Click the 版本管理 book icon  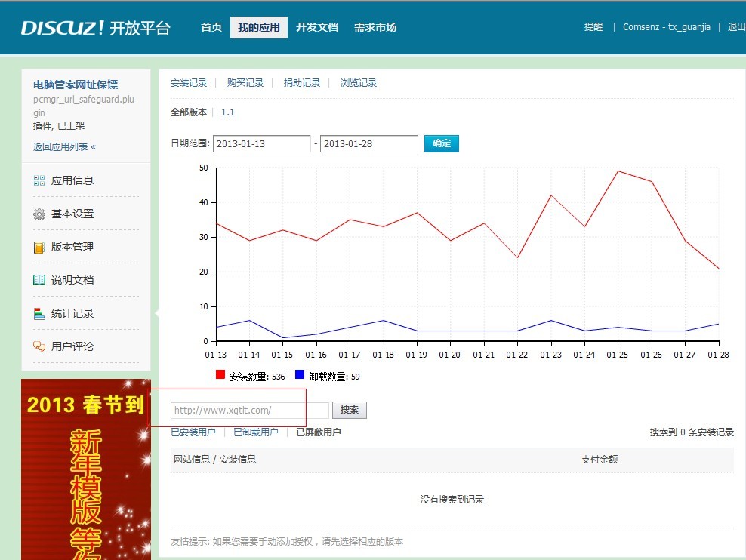click(x=39, y=248)
